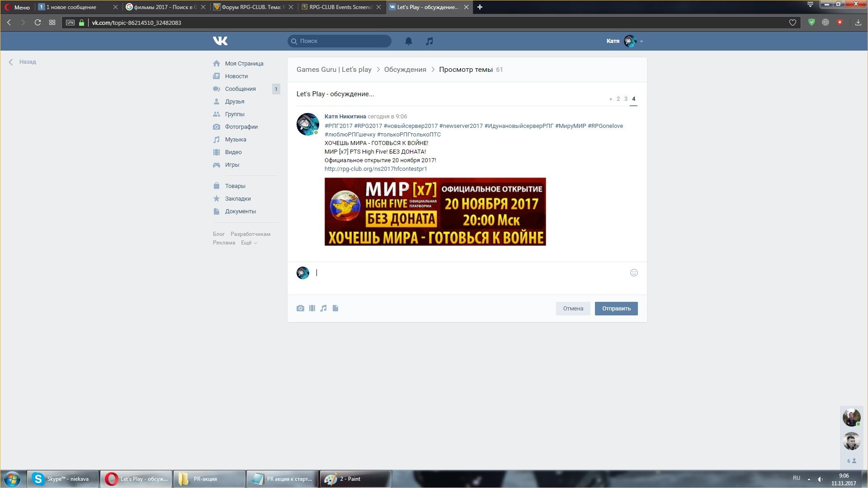The width and height of the screenshot is (868, 488).
Task: Click browser back arrow
Action: [9, 23]
